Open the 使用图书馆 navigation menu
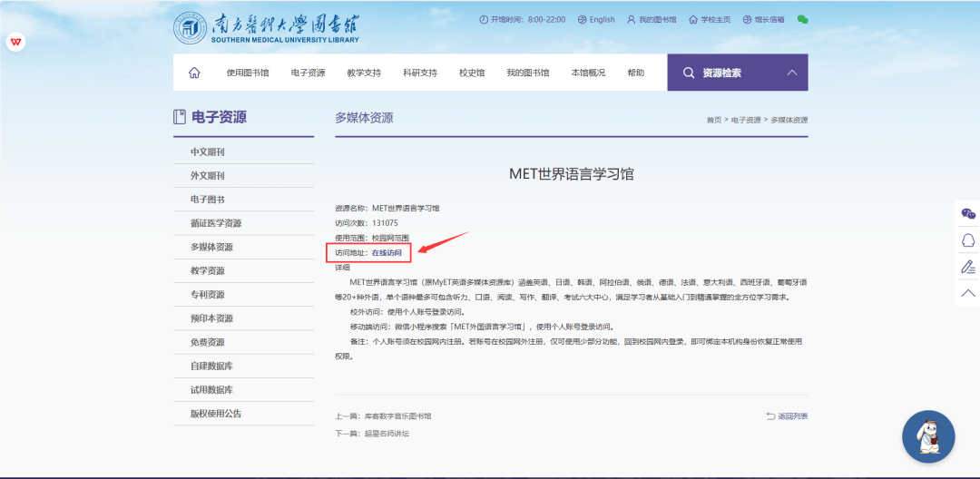This screenshot has width=980, height=479. pyautogui.click(x=248, y=73)
